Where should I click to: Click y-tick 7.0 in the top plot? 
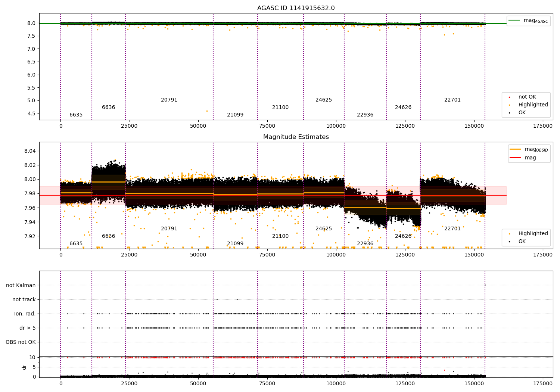pos(31,49)
